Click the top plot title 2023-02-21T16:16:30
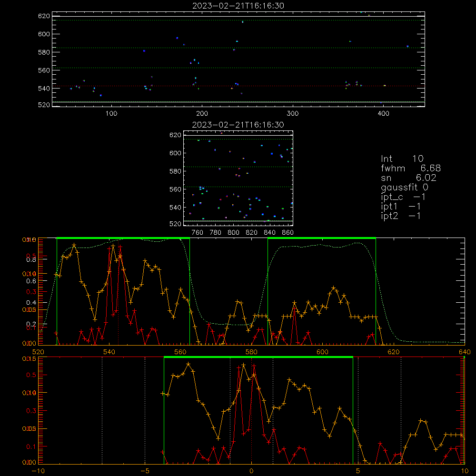 coord(238,6)
